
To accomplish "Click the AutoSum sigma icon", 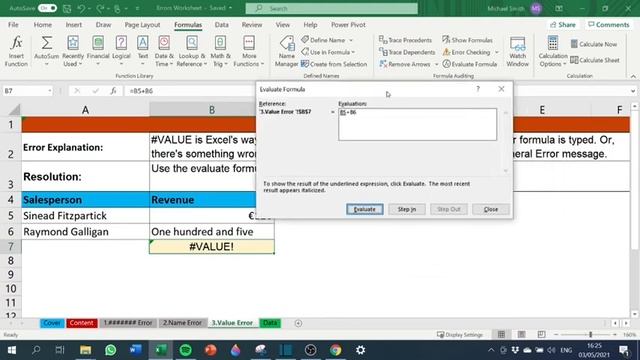I will [x=47, y=43].
